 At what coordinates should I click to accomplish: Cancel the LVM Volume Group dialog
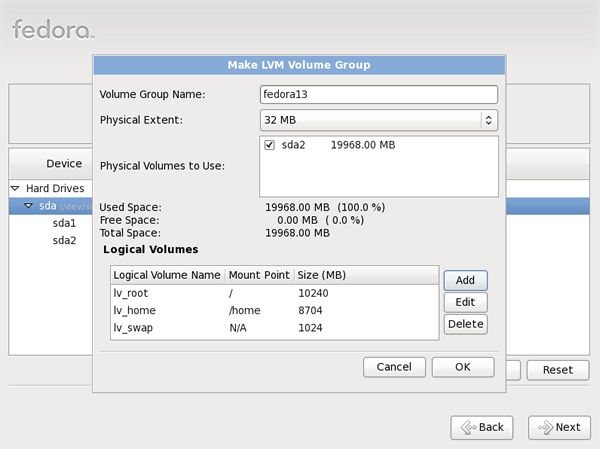pyautogui.click(x=394, y=367)
